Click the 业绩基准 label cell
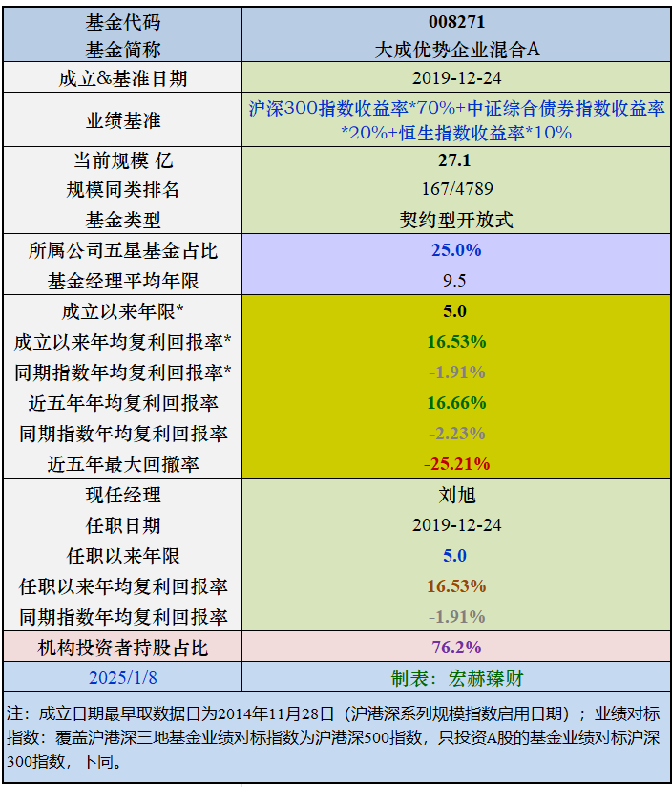Screen dimensions: 672x787 123,120
